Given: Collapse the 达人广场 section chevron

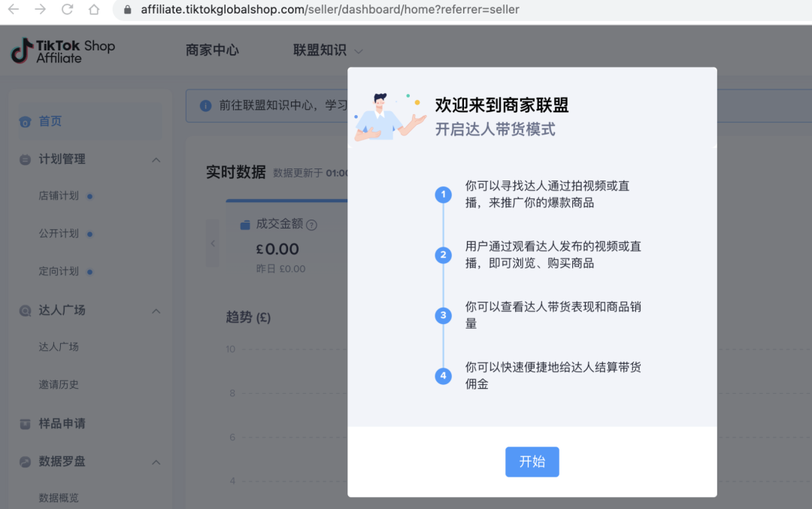Looking at the screenshot, I should [x=156, y=311].
